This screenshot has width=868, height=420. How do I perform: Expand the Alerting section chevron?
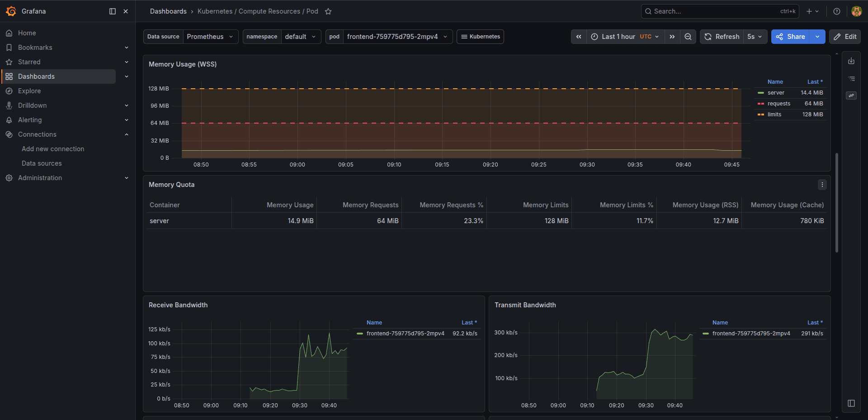(127, 120)
